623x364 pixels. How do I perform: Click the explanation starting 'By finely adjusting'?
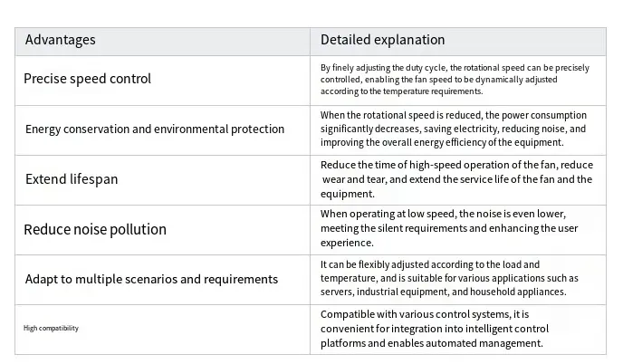coord(451,79)
